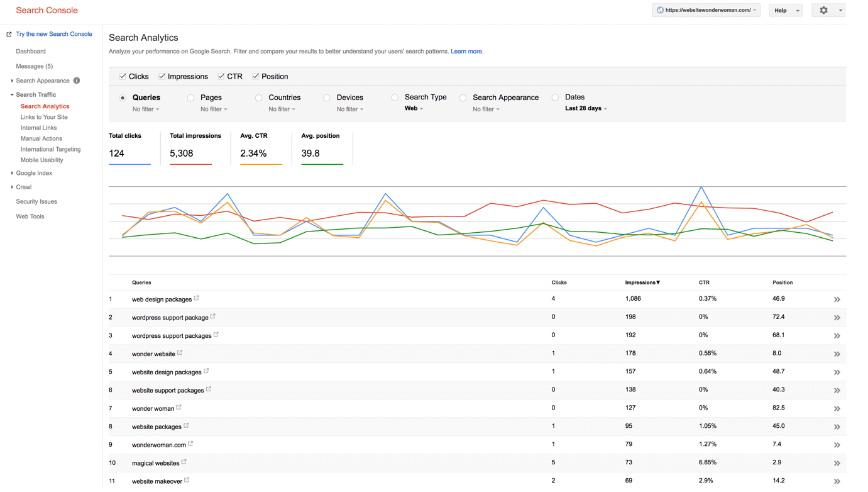Click double-arrow icon on wonderwoman.com row

[x=837, y=445]
